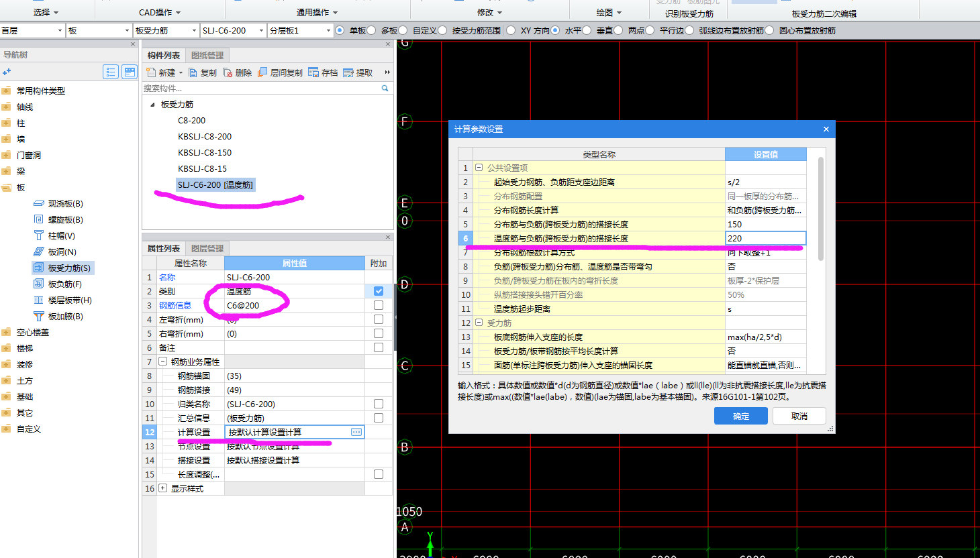980x558 pixels.
Task: Close the navigation tree panel with X
Action: 133,44
